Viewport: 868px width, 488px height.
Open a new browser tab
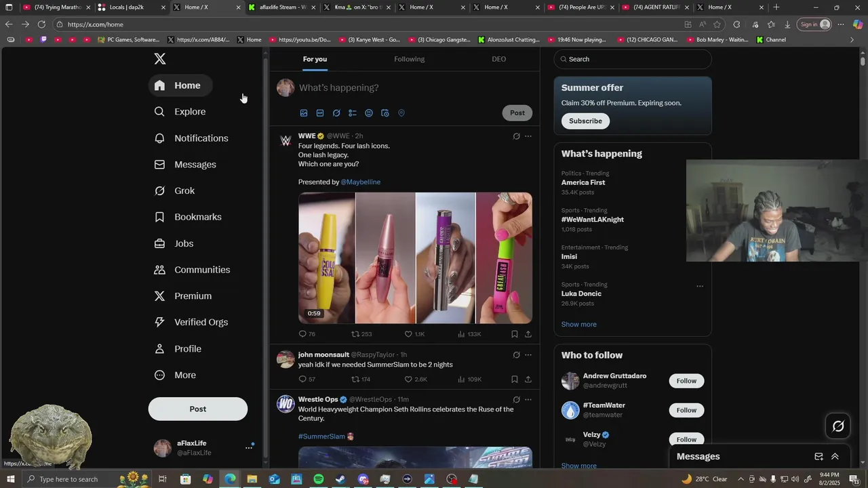776,7
